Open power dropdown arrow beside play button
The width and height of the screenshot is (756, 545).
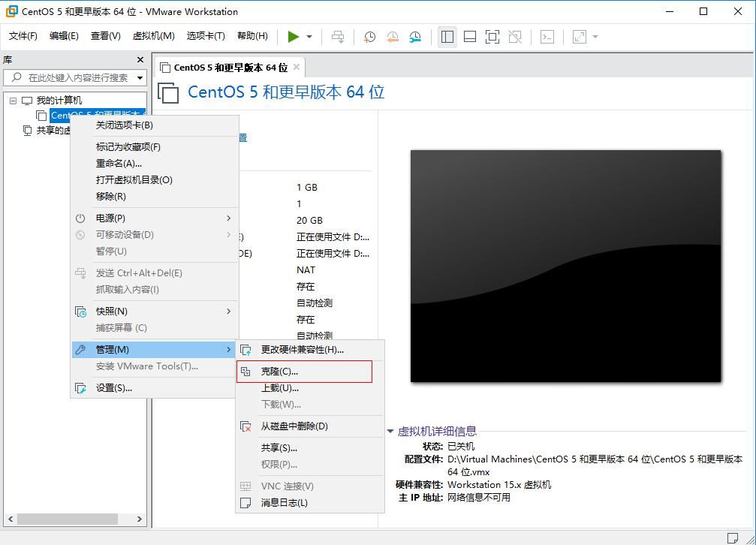point(309,37)
